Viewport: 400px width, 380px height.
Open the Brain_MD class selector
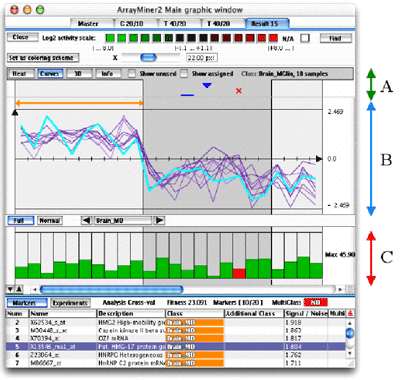click(x=123, y=220)
